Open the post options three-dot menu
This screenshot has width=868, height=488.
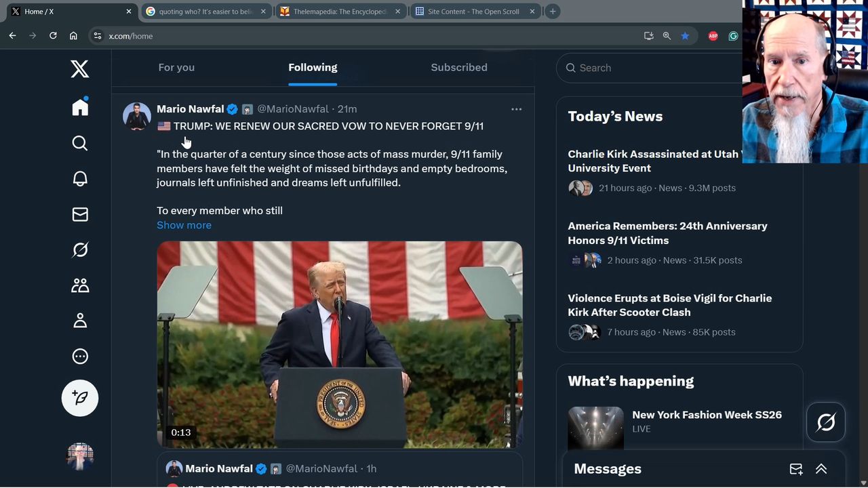(x=516, y=109)
